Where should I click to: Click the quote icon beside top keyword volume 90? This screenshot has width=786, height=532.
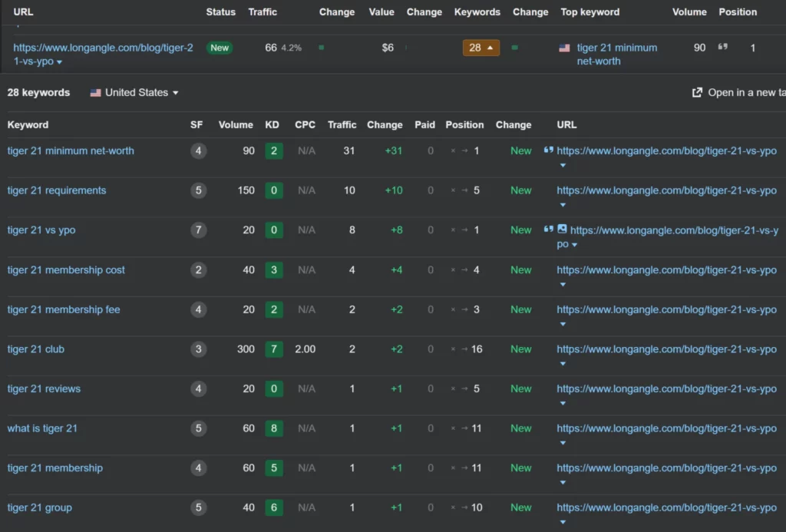(722, 47)
